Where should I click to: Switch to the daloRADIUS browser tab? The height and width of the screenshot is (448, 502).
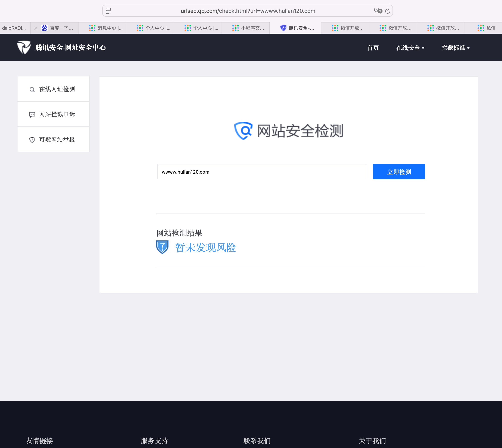pos(14,28)
